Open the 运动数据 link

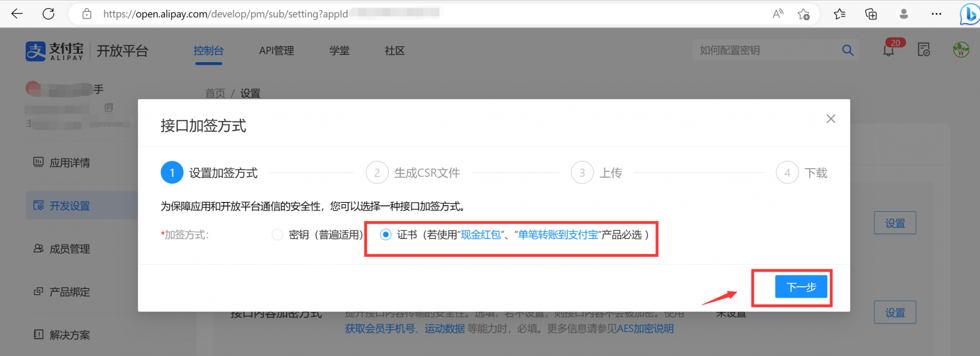[x=445, y=329]
